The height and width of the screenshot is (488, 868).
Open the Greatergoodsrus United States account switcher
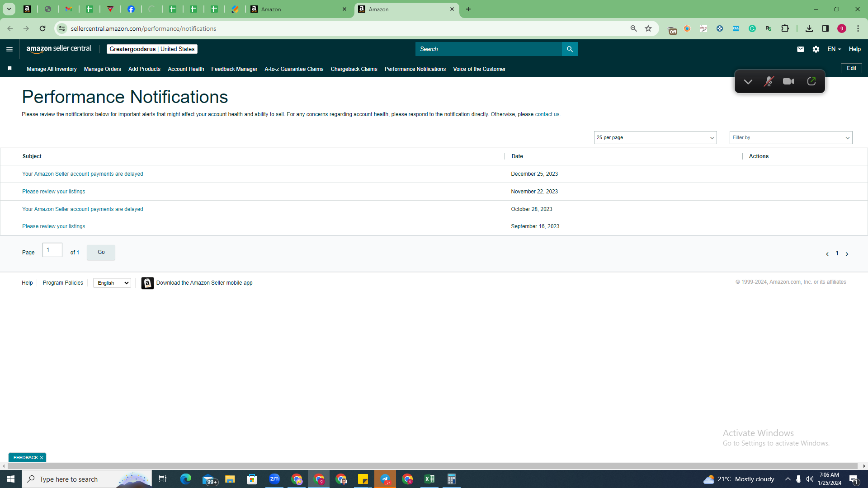[x=152, y=49]
